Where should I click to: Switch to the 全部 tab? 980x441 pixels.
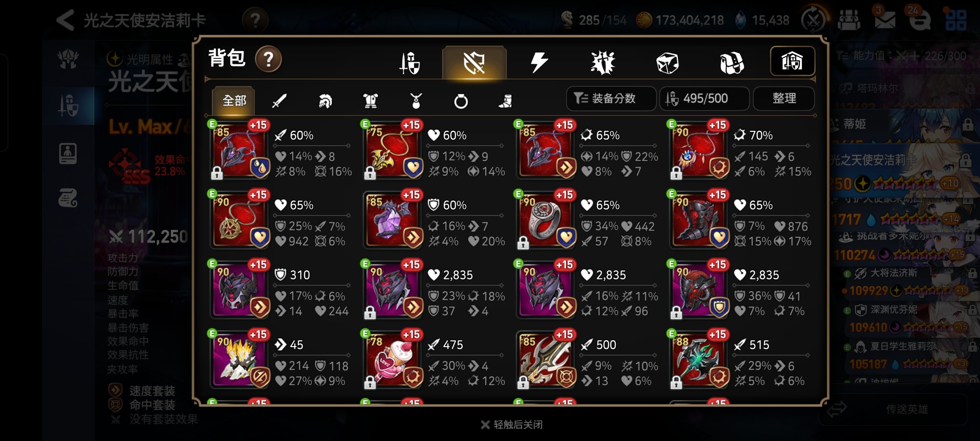234,100
